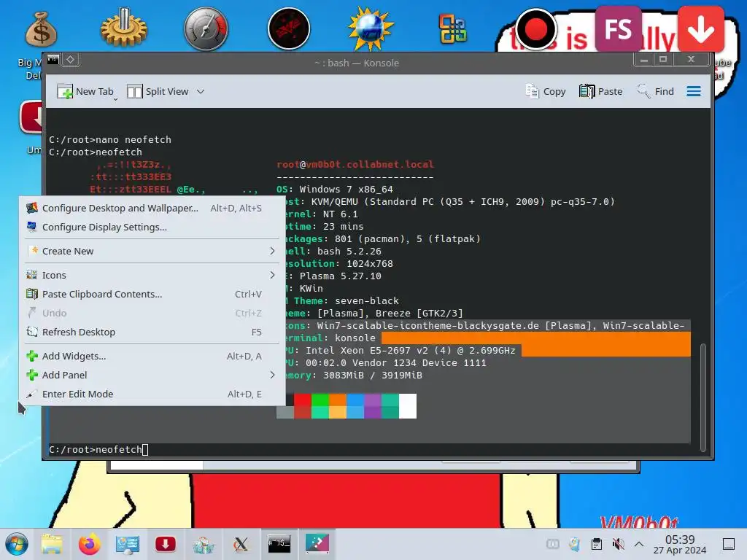Minimize the Konsole window
This screenshot has height=560, width=747.
(x=643, y=60)
